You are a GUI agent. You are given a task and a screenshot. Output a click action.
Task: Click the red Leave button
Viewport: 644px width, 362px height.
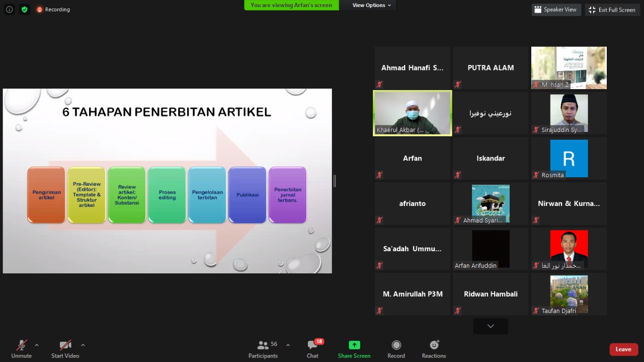pyautogui.click(x=623, y=349)
